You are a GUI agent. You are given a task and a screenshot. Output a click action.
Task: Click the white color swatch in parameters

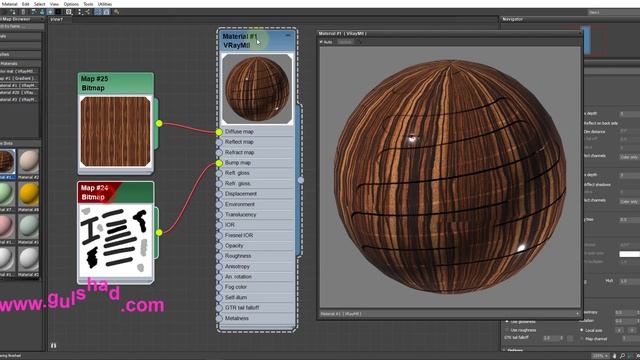[629, 254]
